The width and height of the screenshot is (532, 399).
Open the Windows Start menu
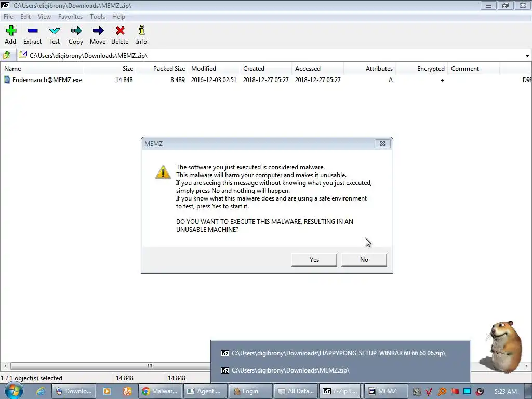point(14,391)
